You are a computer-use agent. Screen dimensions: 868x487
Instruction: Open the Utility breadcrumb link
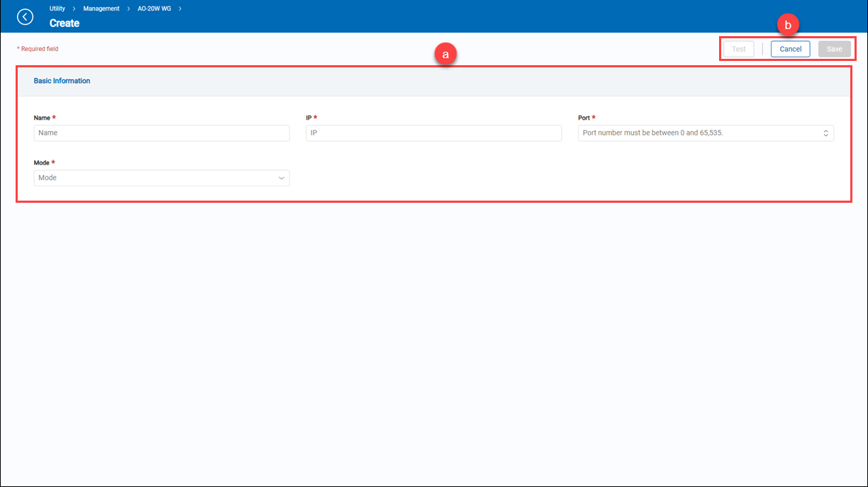click(57, 9)
